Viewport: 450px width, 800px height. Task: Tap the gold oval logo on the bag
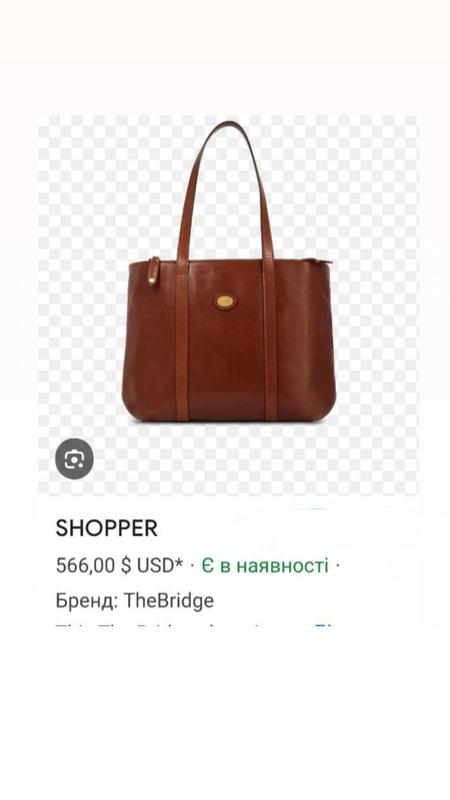224,301
